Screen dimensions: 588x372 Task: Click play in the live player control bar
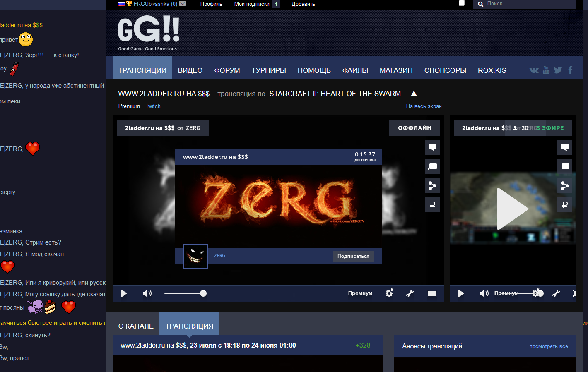click(x=461, y=293)
